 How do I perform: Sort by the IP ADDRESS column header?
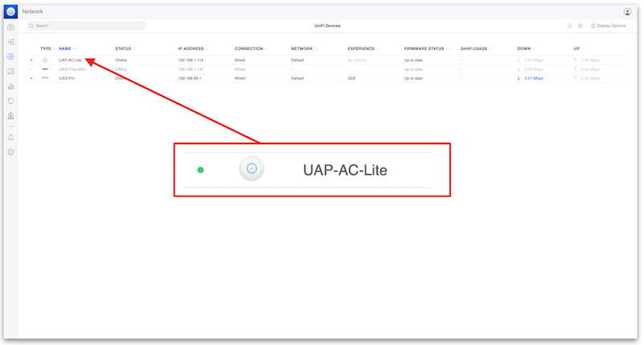[x=193, y=48]
